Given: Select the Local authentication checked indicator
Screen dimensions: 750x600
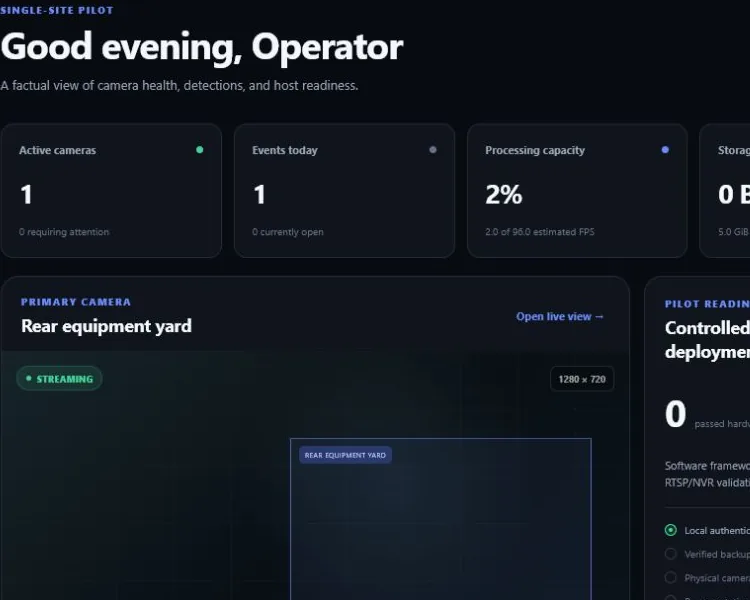Looking at the screenshot, I should pos(671,530).
